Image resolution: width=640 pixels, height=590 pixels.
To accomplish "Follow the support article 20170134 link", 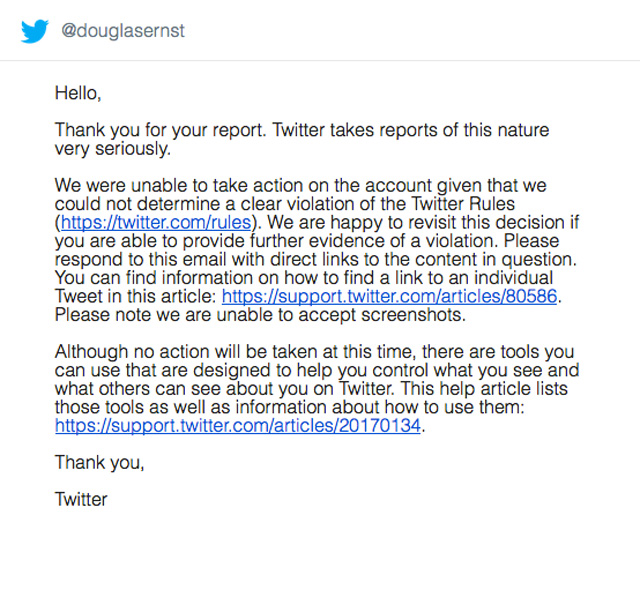I will pos(239,425).
